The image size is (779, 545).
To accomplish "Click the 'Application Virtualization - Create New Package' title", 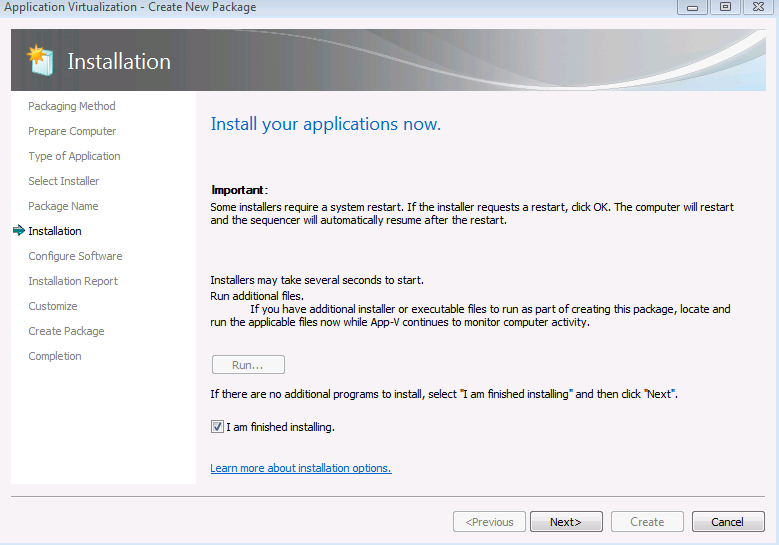I will point(130,7).
